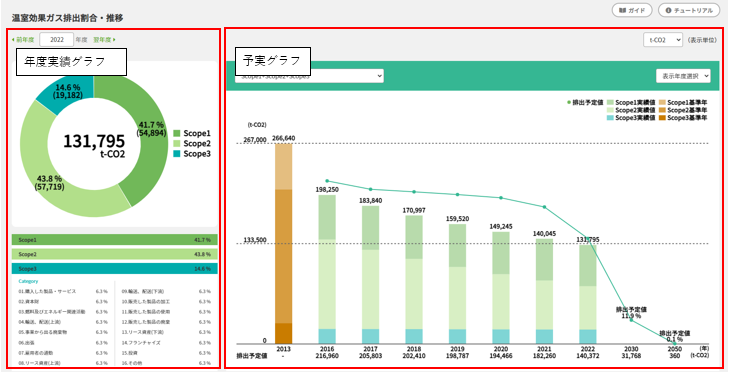Open the Scope selection dropdown in green bar
Image resolution: width=730 pixels, height=373 pixels.
(309, 76)
